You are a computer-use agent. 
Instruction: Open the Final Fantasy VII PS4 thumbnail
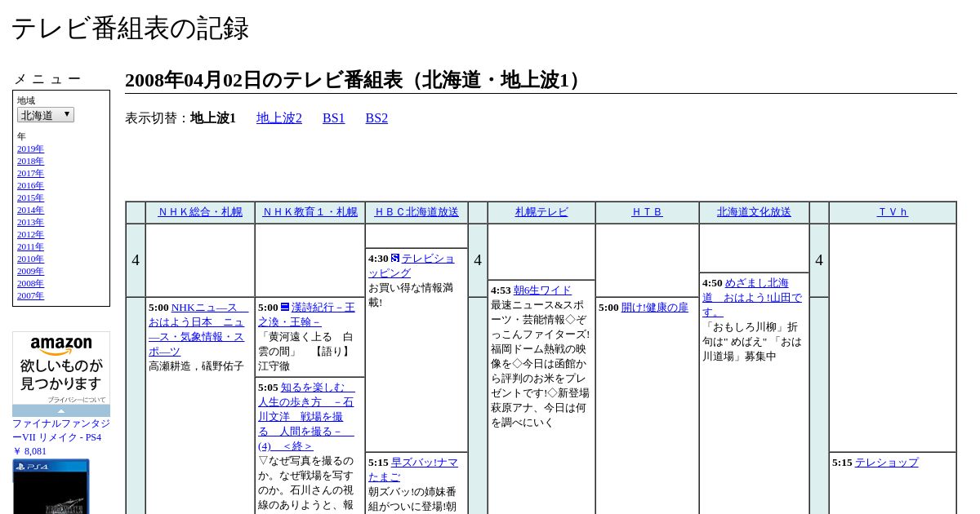51,486
